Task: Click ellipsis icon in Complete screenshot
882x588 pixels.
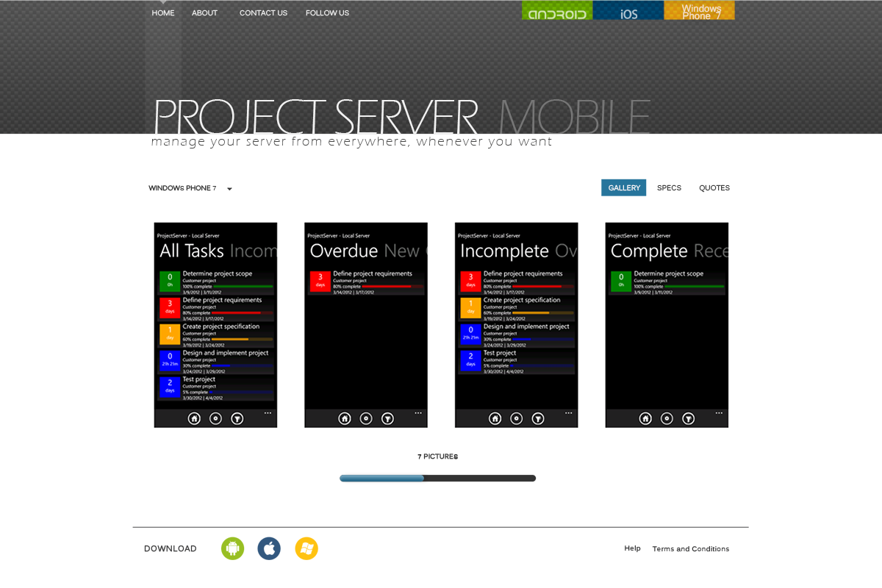Action: tap(719, 413)
